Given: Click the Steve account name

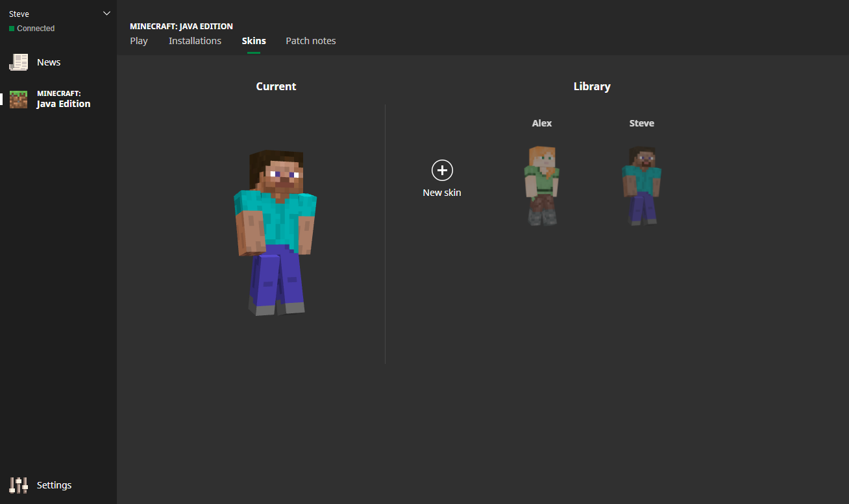Looking at the screenshot, I should [19, 14].
